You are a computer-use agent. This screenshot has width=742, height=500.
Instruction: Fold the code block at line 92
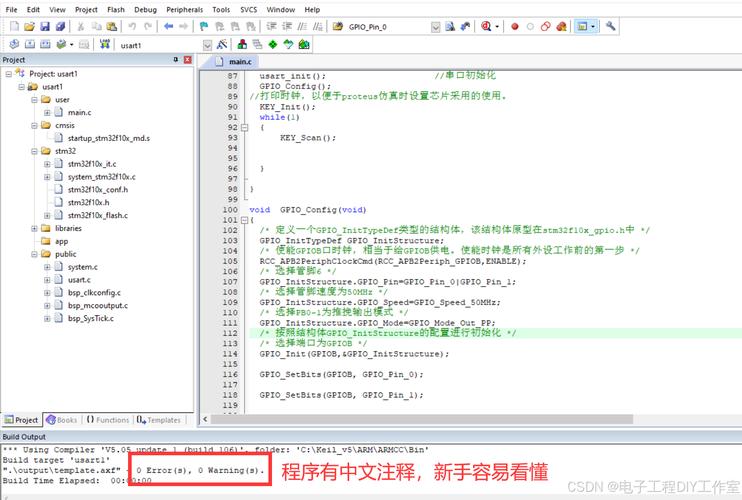(x=245, y=128)
